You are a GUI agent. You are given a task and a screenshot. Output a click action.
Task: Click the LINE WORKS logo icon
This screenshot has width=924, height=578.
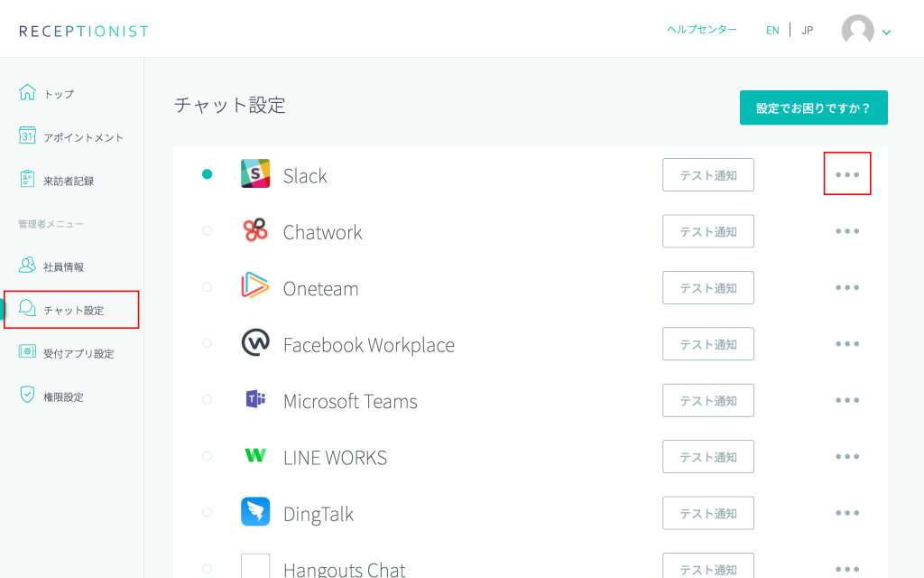point(255,456)
